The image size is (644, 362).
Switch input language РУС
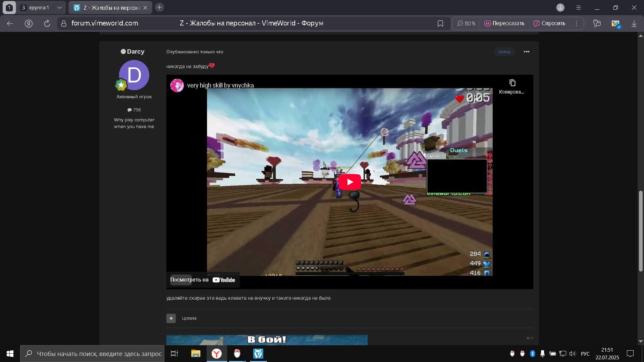(585, 354)
